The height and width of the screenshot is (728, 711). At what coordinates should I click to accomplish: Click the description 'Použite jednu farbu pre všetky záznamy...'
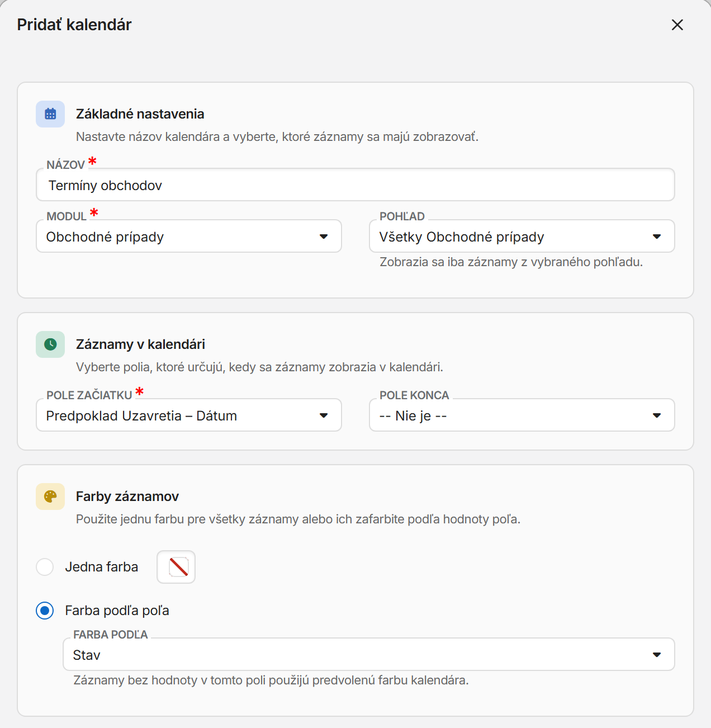298,519
